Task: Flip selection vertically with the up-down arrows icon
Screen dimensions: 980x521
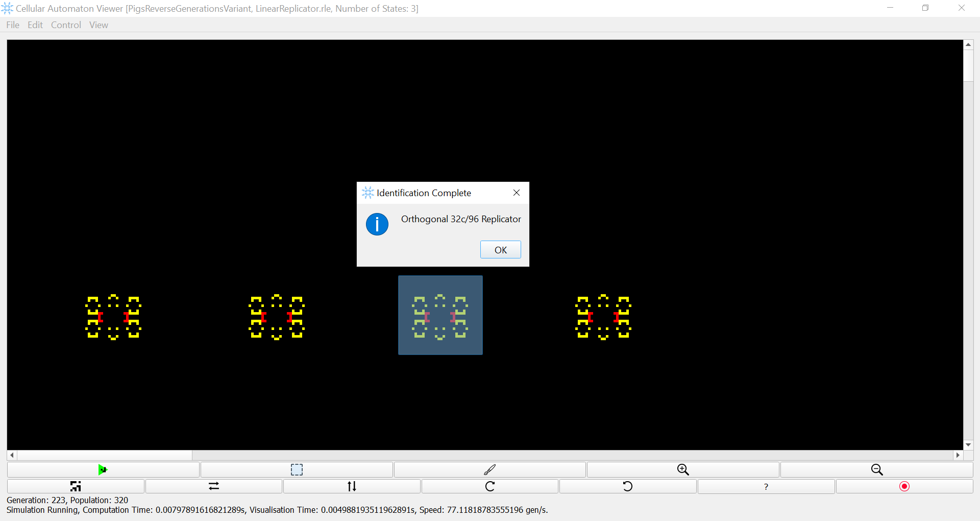Action: pyautogui.click(x=352, y=486)
